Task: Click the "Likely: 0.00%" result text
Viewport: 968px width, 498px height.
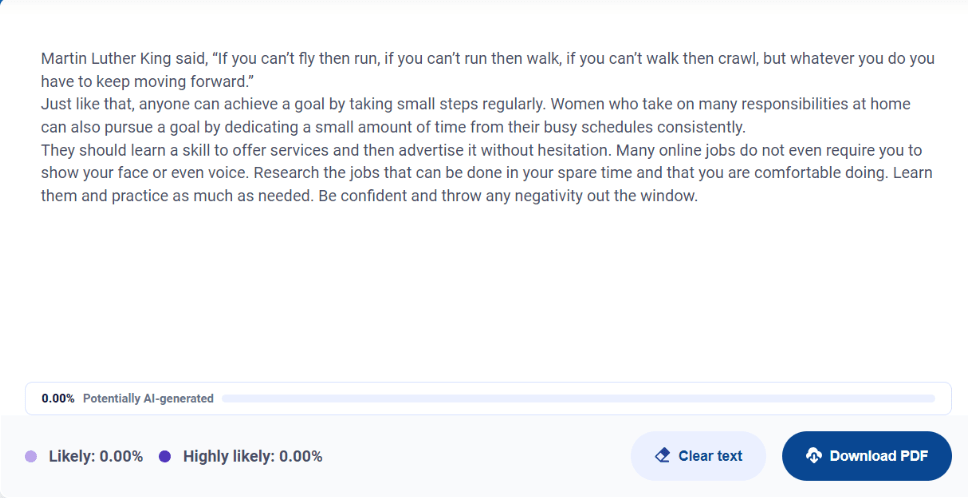Action: pyautogui.click(x=93, y=457)
